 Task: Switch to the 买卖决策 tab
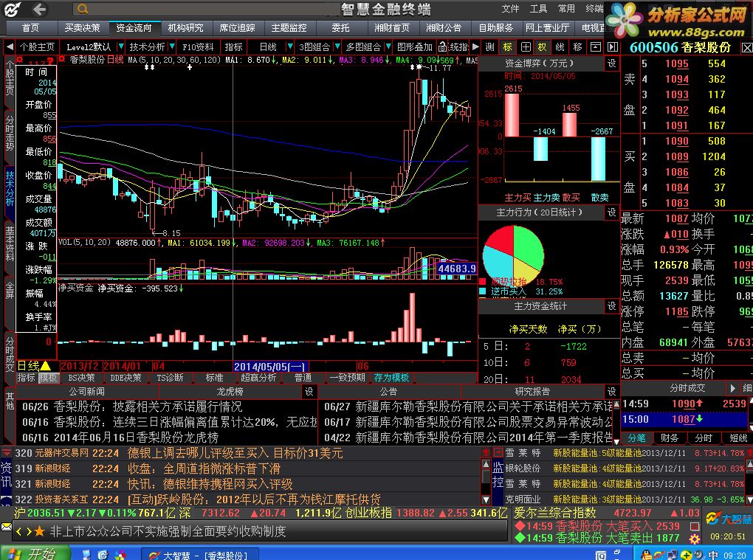coord(82,28)
